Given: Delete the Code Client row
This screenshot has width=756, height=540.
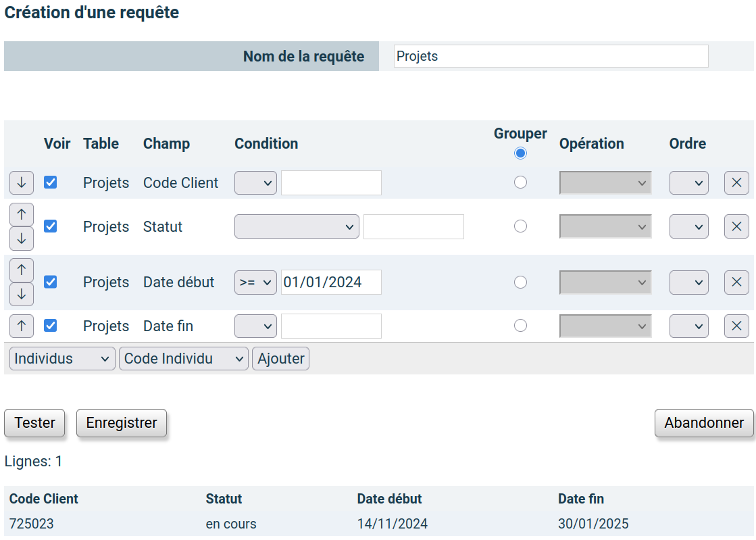Looking at the screenshot, I should 736,182.
